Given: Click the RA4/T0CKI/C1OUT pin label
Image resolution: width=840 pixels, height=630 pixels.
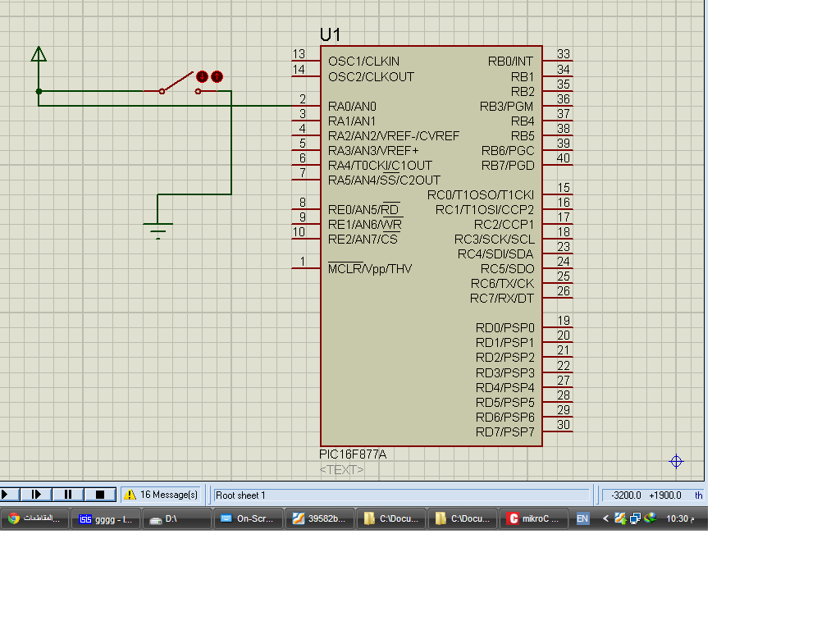Looking at the screenshot, I should tap(380, 166).
